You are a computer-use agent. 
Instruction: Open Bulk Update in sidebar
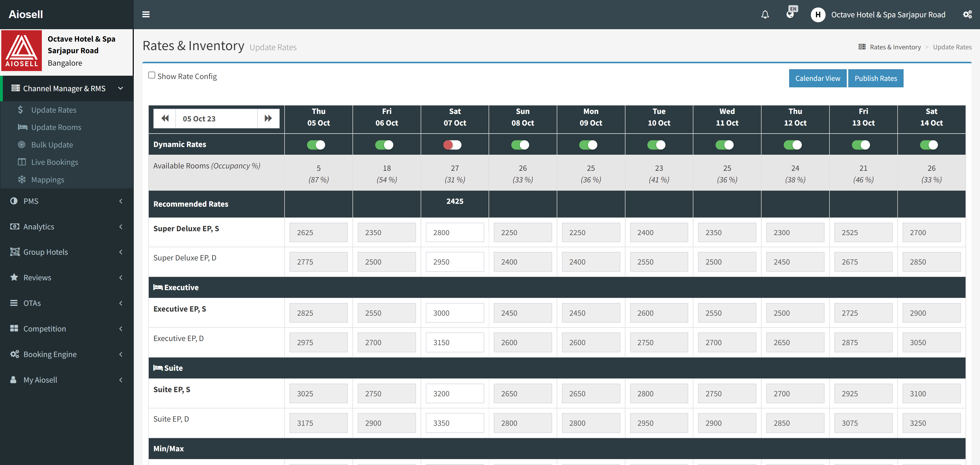click(x=52, y=145)
